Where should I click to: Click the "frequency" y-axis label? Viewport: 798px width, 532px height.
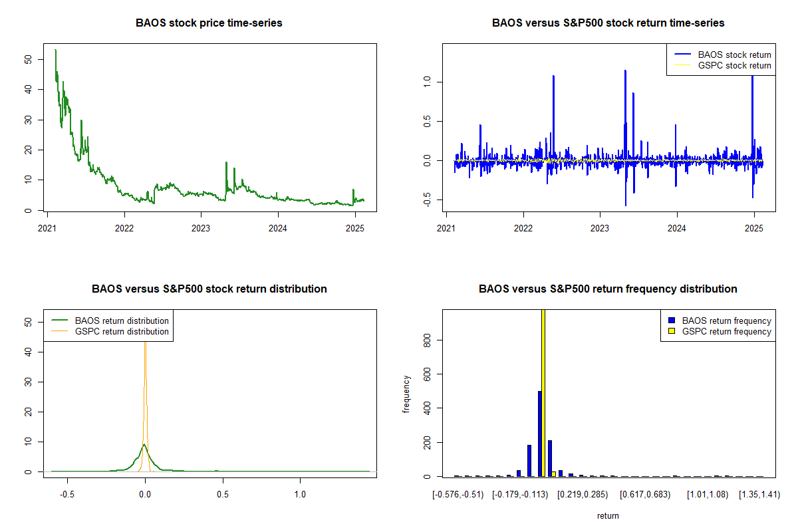(x=406, y=394)
